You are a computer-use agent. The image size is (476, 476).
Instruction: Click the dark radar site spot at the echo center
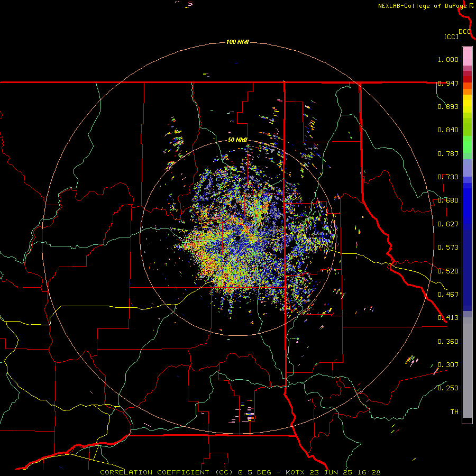pyautogui.click(x=237, y=239)
